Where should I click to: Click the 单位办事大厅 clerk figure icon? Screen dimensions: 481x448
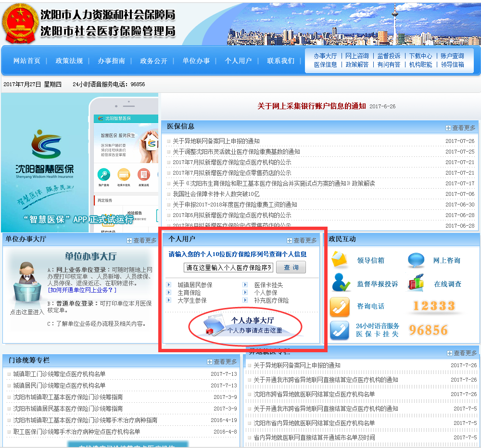pyautogui.click(x=25, y=283)
